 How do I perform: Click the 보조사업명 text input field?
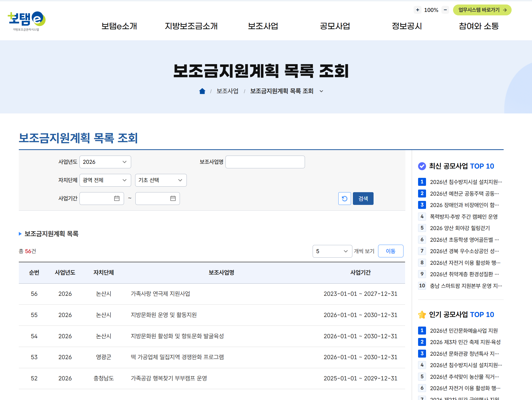pos(265,162)
